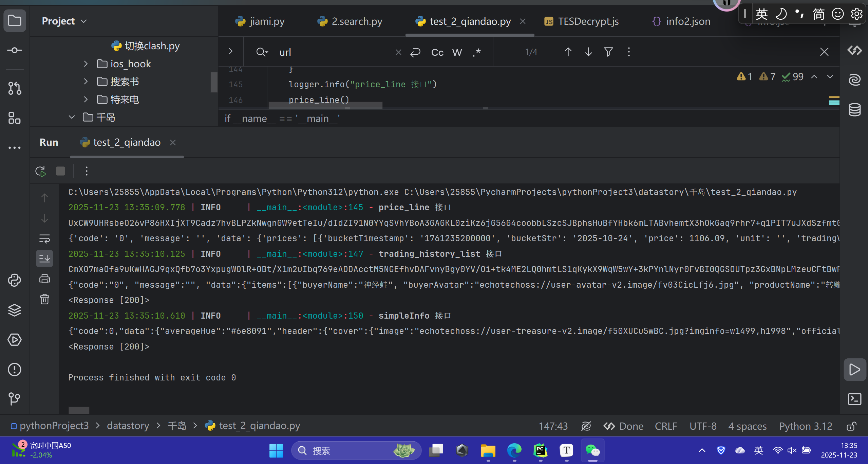868x464 pixels.
Task: Click Python 3.12 interpreter in status bar
Action: (806, 426)
